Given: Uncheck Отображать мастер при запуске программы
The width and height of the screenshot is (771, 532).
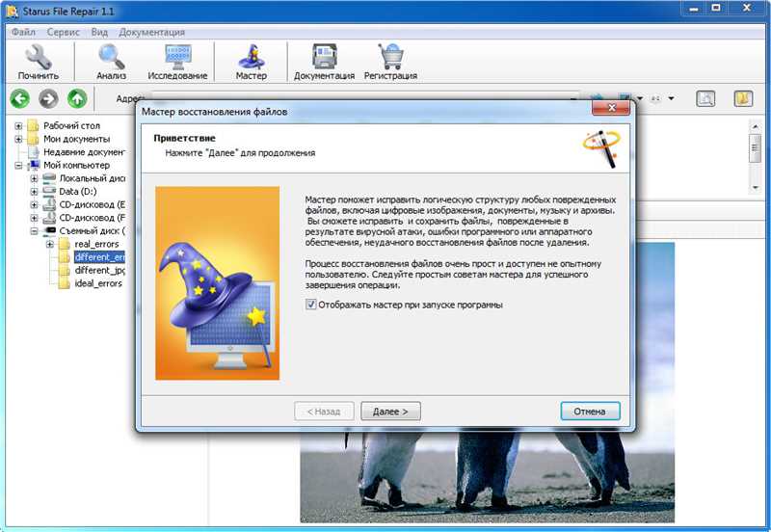Looking at the screenshot, I should [x=310, y=305].
